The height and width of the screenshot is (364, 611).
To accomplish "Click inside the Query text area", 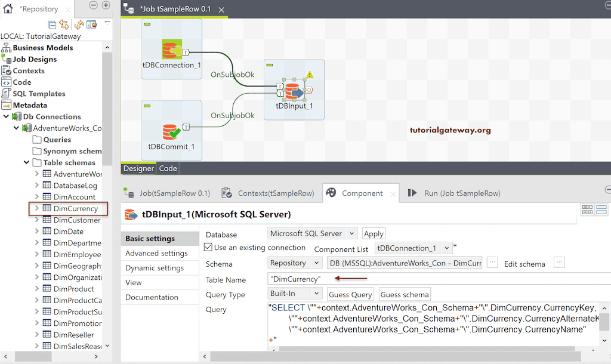I will 433,324.
